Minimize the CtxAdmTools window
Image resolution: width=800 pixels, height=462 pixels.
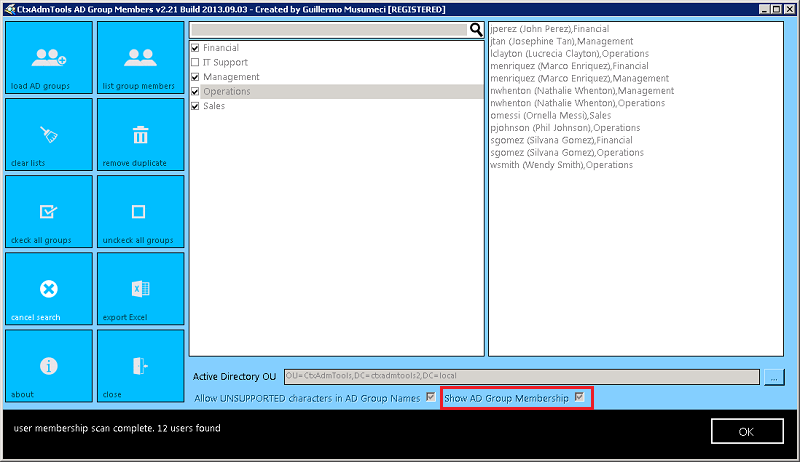point(764,9)
